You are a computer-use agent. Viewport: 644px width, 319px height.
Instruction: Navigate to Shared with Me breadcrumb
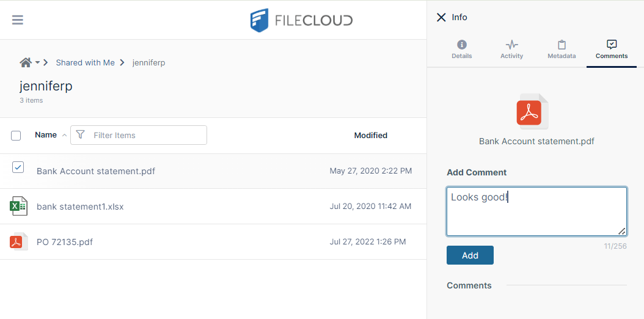click(x=85, y=62)
